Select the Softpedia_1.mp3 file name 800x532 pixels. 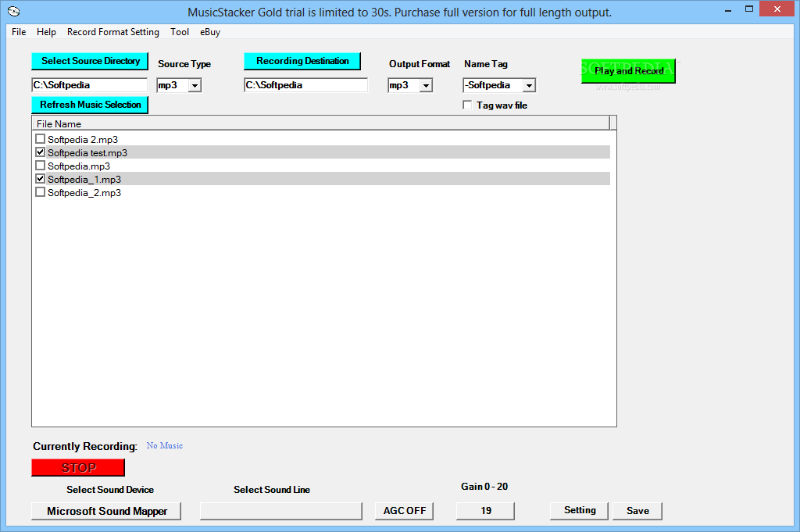click(x=84, y=179)
